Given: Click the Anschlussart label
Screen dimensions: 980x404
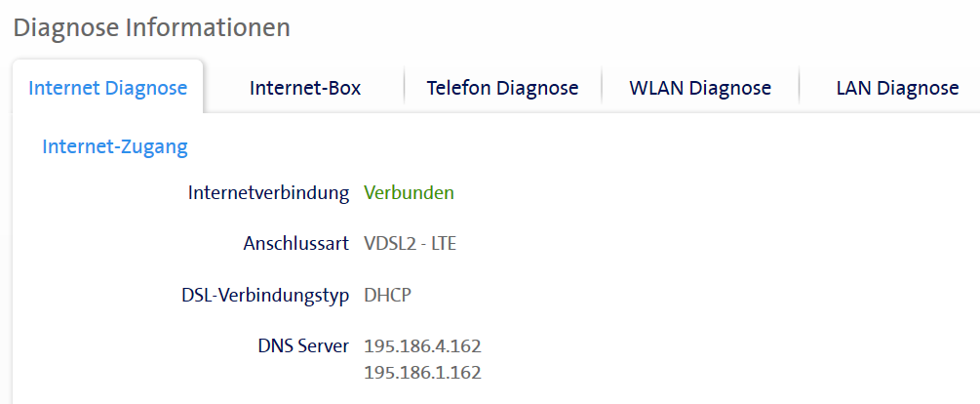Looking at the screenshot, I should 295,244.
